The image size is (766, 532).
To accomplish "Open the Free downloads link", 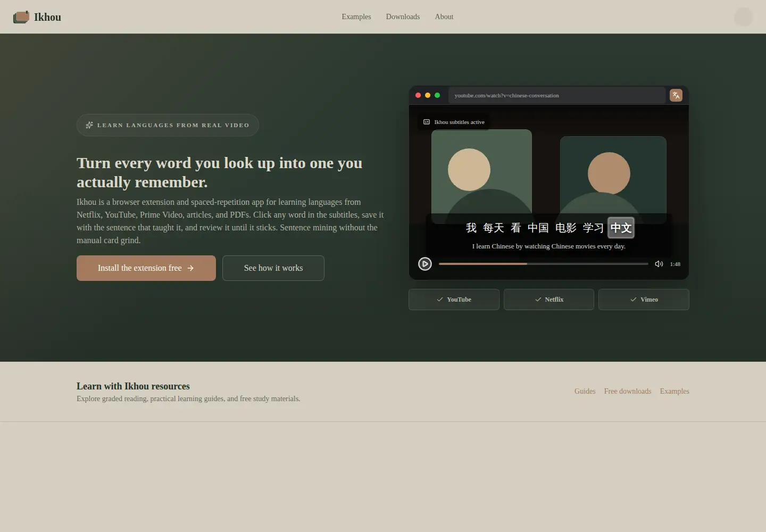I will (628, 391).
